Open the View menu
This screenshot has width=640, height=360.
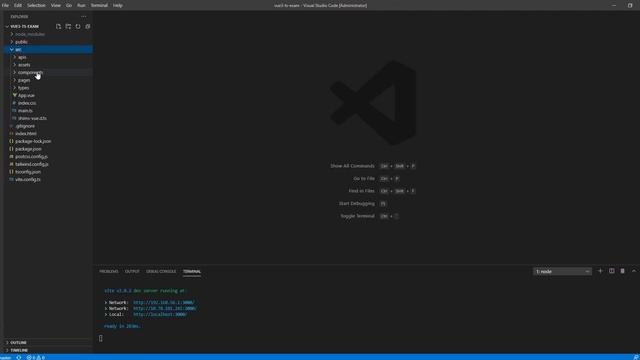point(56,5)
